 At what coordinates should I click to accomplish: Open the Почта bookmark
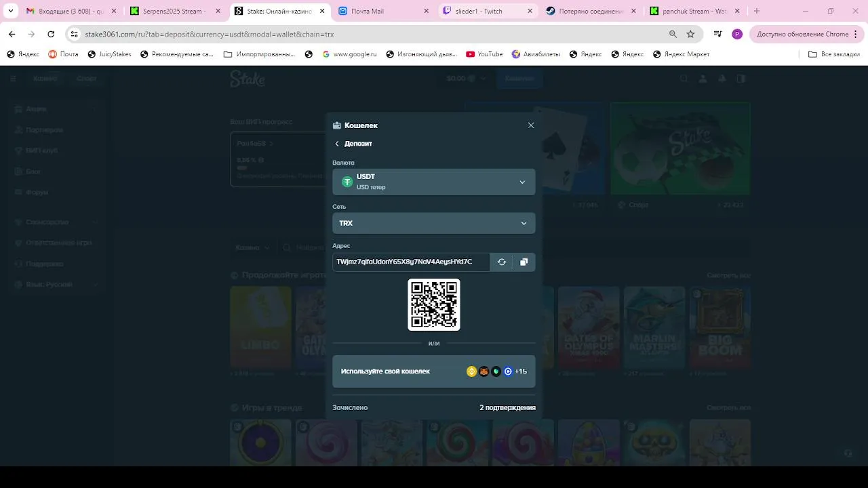[x=63, y=54]
